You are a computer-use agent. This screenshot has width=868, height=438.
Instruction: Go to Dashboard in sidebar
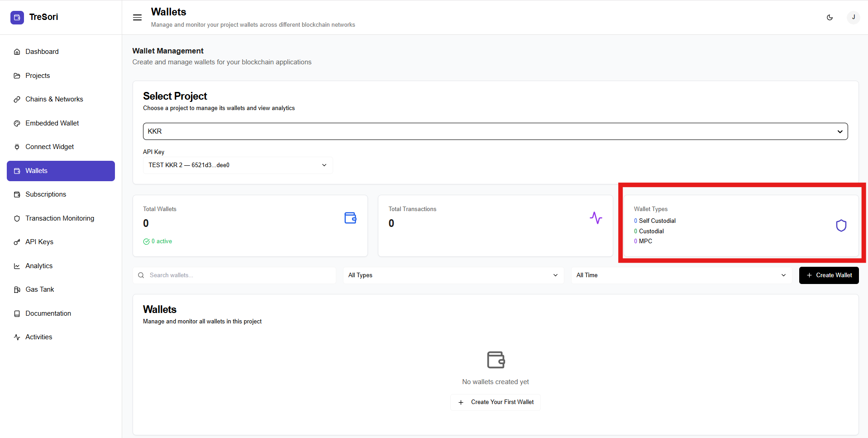coord(42,52)
